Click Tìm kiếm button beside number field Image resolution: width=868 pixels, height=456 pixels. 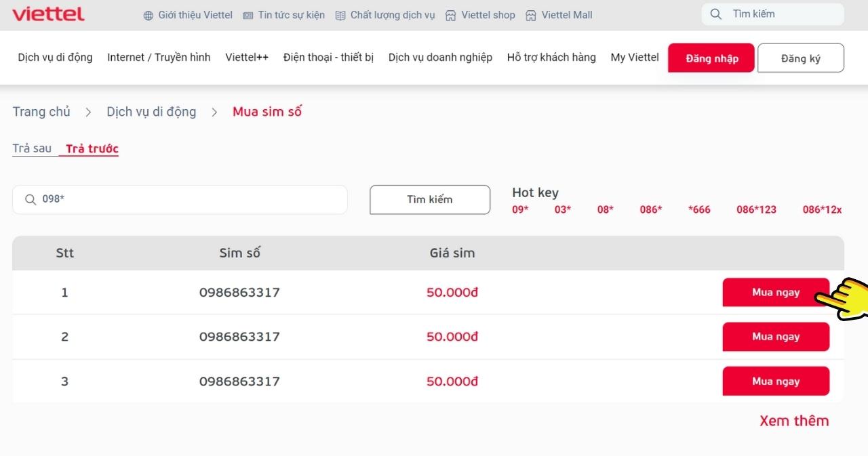point(430,200)
